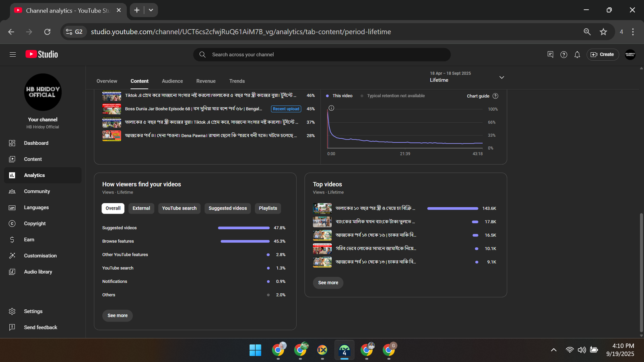
Task: Click the Chart guide help icon
Action: point(495,96)
